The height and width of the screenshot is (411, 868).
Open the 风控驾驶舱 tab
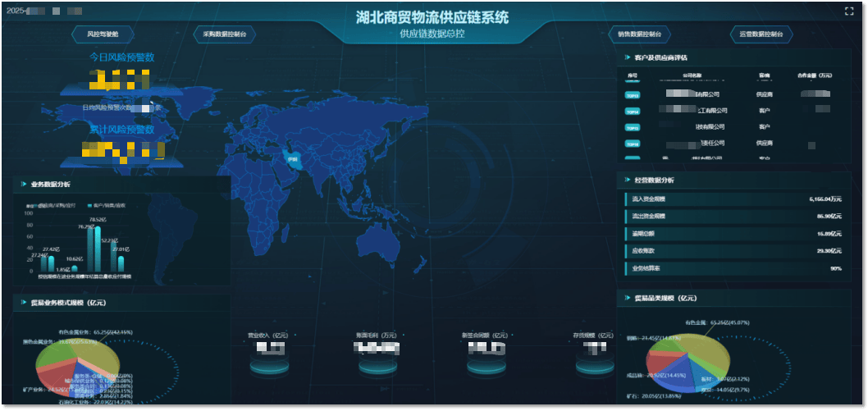[103, 34]
